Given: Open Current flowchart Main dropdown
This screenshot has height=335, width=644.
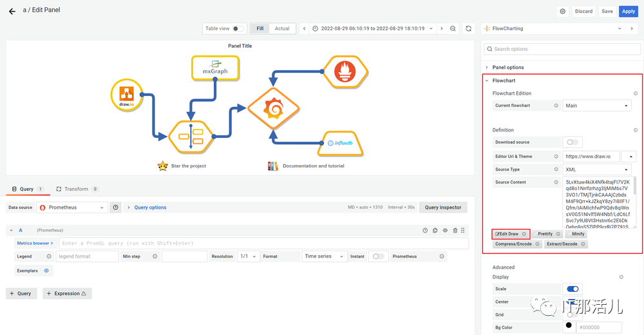Looking at the screenshot, I should pyautogui.click(x=596, y=106).
